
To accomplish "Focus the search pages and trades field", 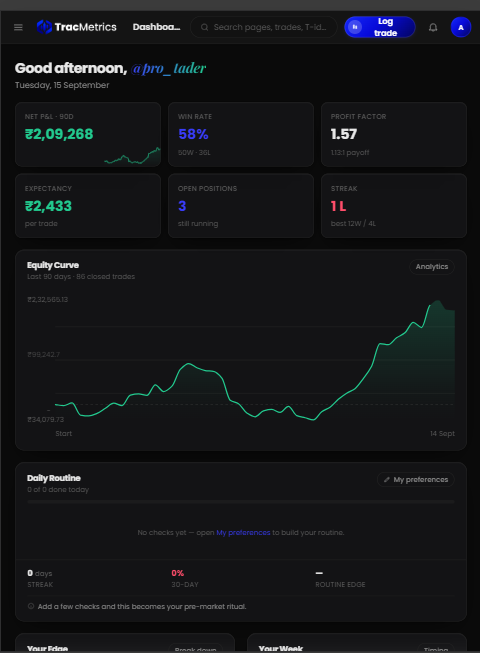I will click(x=264, y=27).
